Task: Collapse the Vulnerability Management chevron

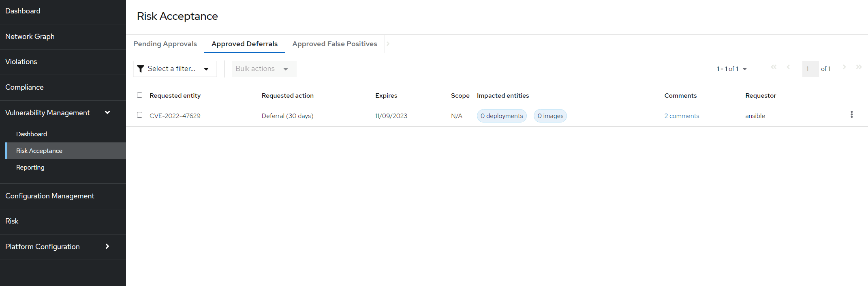Action: pyautogui.click(x=107, y=112)
